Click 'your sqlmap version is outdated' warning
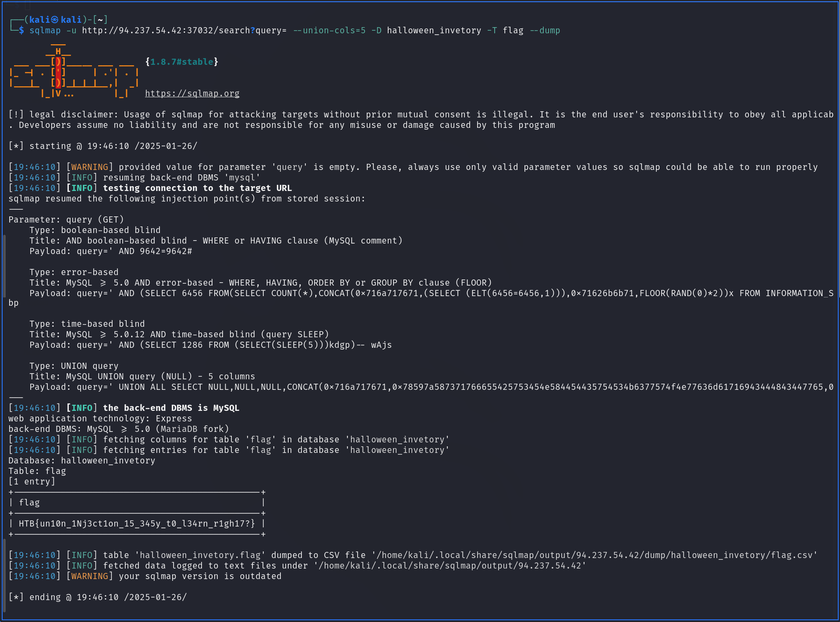Image resolution: width=840 pixels, height=622 pixels. [x=145, y=576]
